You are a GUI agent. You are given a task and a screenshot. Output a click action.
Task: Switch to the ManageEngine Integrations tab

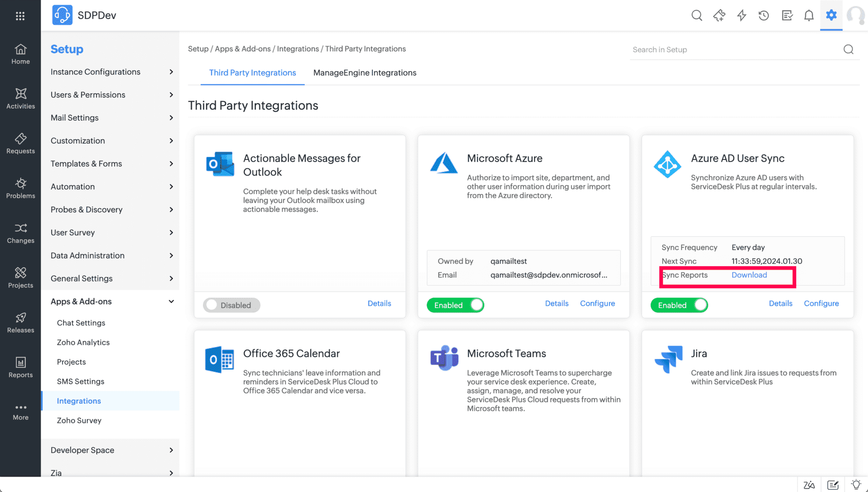tap(364, 73)
